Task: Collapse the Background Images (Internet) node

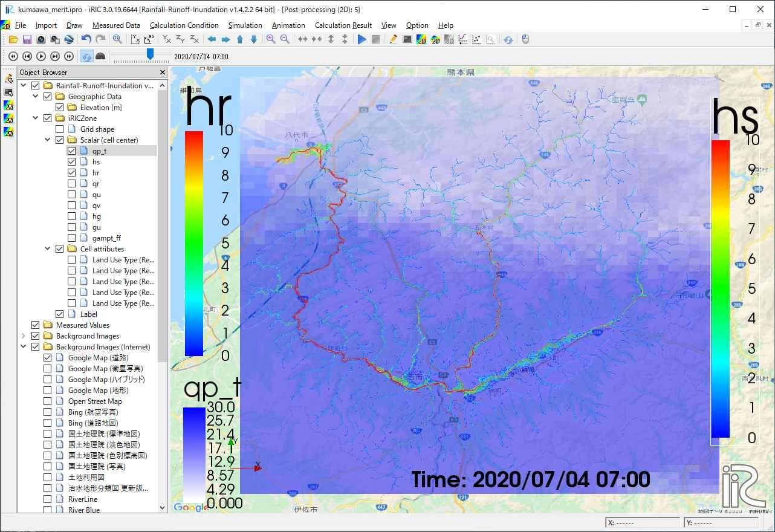Action: click(x=24, y=347)
